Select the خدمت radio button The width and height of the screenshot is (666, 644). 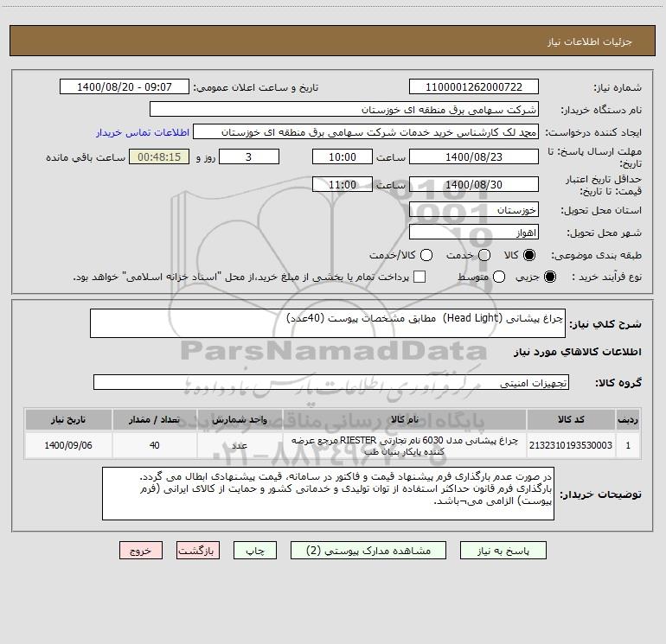484,255
